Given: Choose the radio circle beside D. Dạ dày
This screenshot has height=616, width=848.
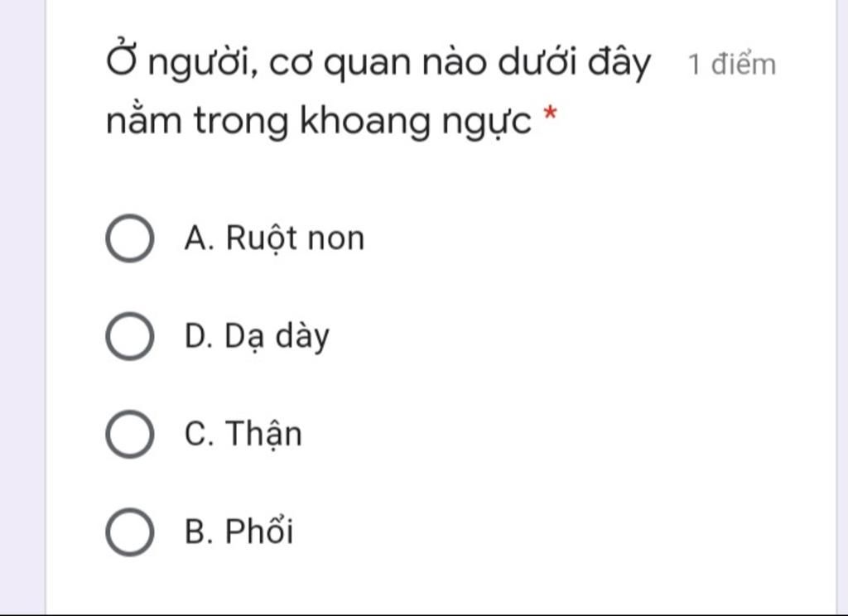Looking at the screenshot, I should (x=130, y=336).
